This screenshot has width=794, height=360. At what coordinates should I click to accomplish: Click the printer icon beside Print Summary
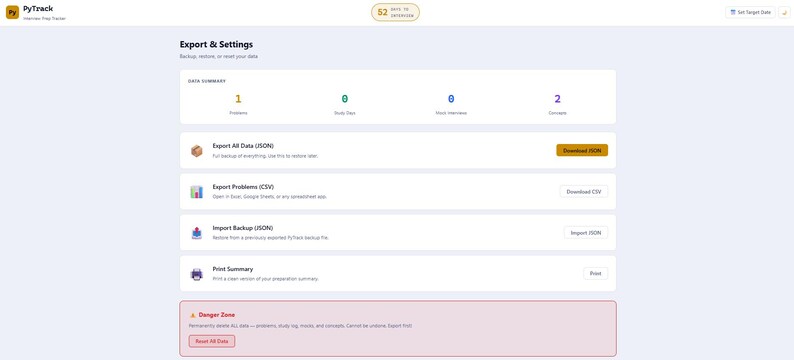[196, 274]
